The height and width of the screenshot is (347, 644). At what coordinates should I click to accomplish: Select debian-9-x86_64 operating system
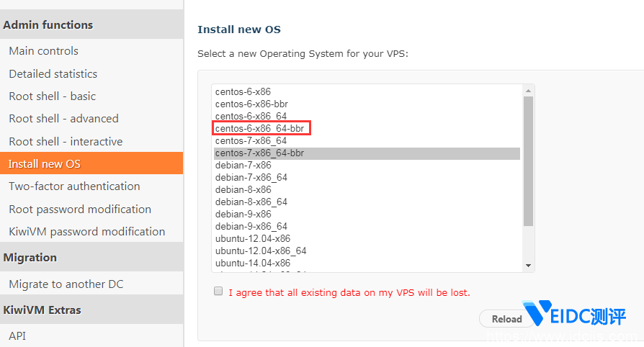pyautogui.click(x=251, y=227)
